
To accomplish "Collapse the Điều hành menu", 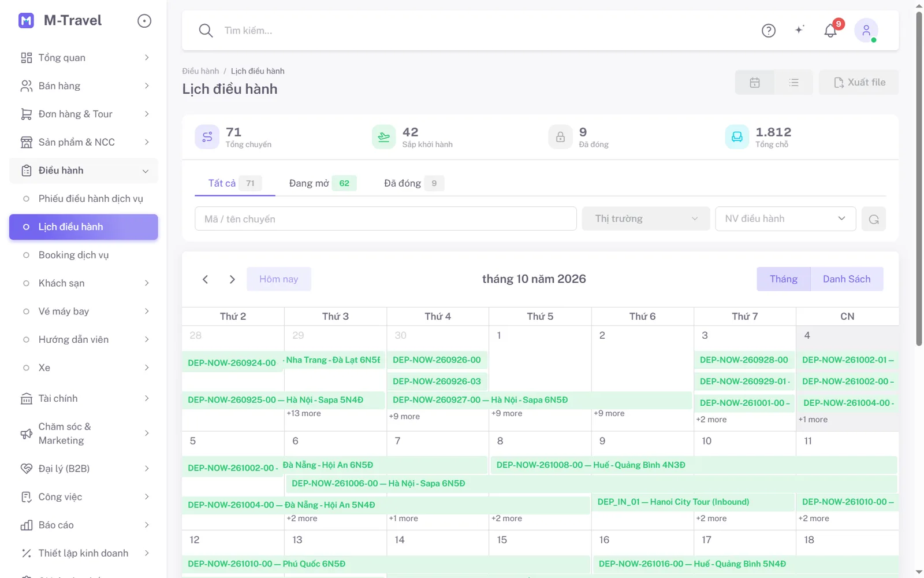I will click(84, 171).
